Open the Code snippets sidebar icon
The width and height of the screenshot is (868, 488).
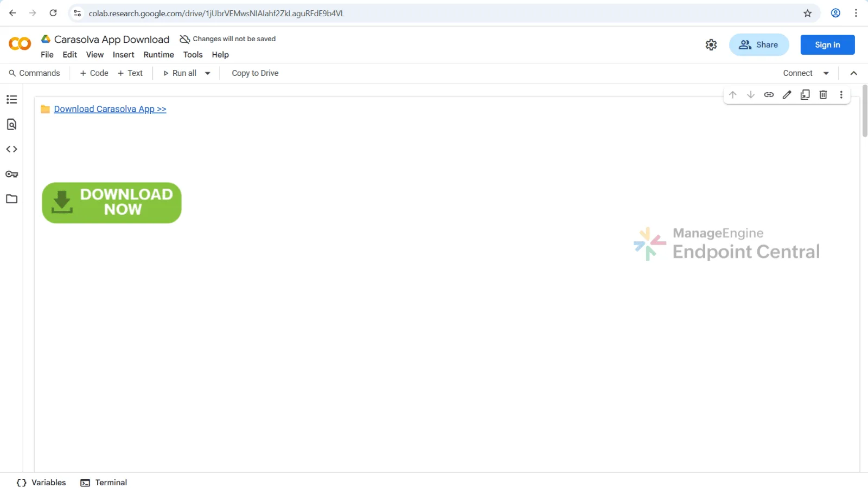11,149
